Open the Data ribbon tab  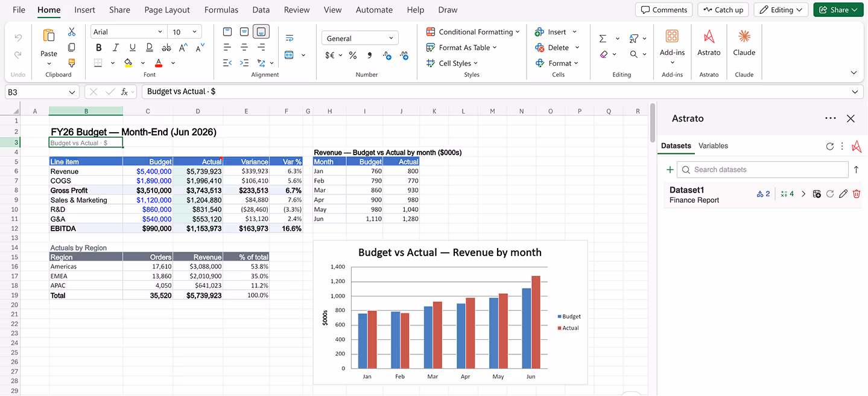coord(261,10)
